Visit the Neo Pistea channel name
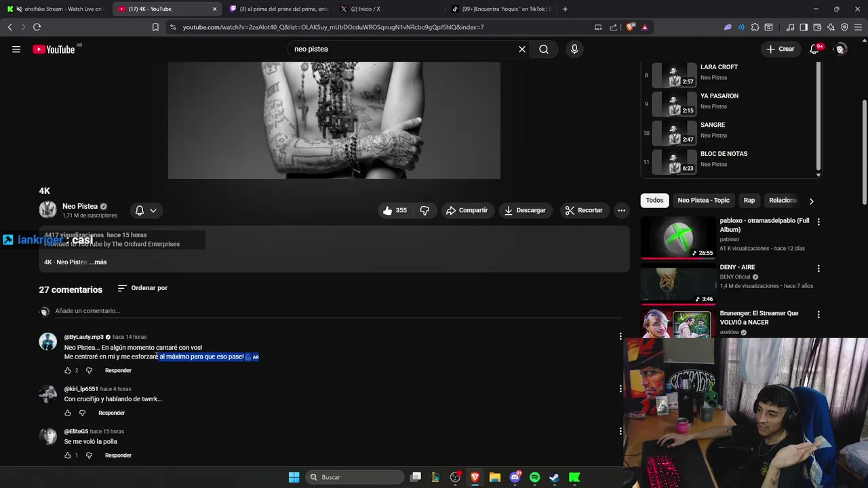Screen dimensions: 868x488 click(x=80, y=206)
